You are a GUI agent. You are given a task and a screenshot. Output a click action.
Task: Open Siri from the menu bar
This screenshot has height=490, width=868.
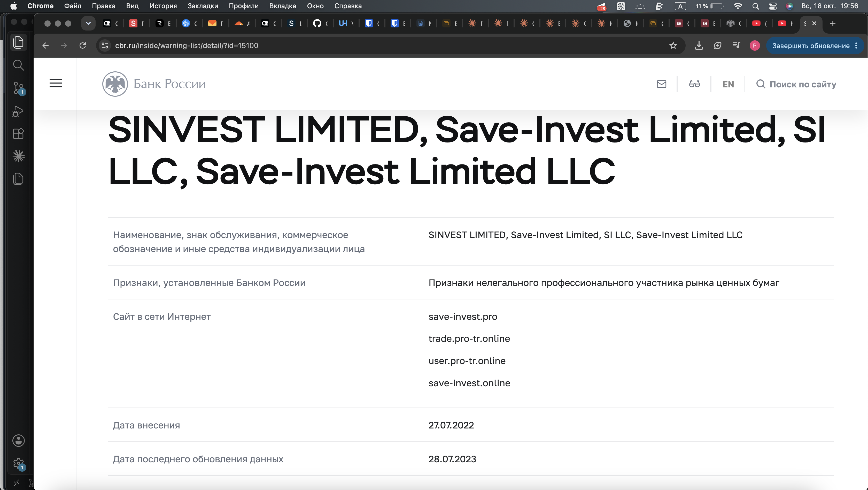pyautogui.click(x=789, y=6)
